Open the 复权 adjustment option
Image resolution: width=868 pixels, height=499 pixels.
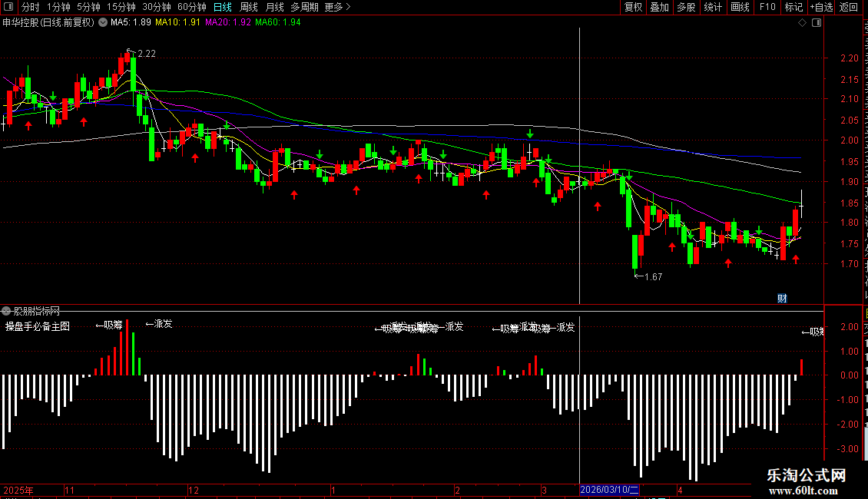pyautogui.click(x=633, y=7)
